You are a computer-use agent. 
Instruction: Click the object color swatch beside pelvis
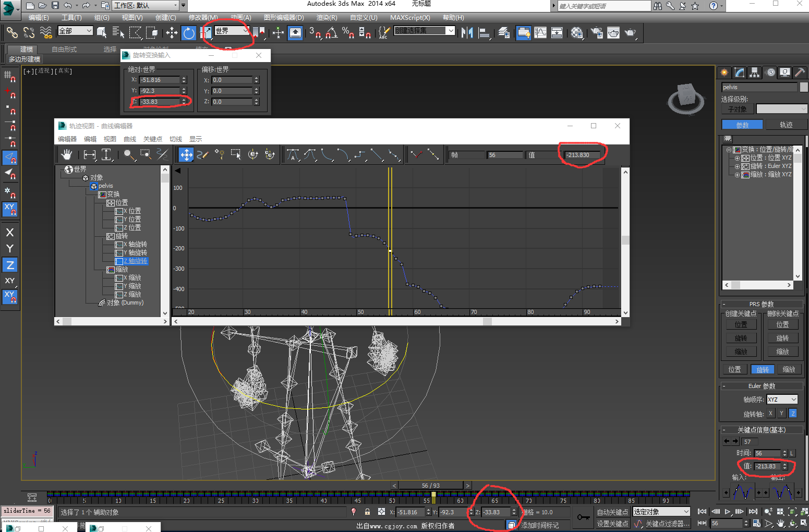pos(804,87)
